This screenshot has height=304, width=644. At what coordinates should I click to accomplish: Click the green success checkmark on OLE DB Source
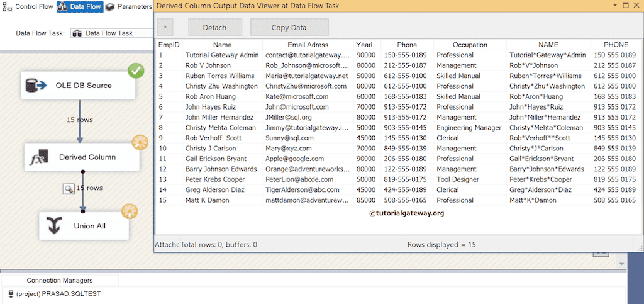click(136, 70)
